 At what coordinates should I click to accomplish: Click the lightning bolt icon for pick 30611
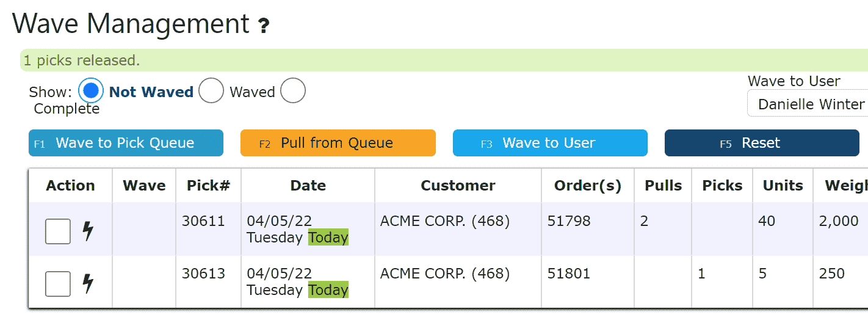pos(88,231)
